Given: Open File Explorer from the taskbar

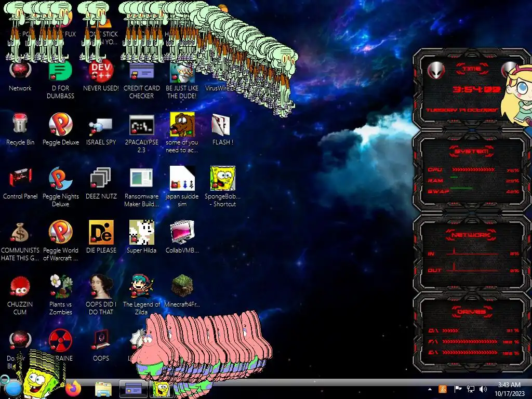Looking at the screenshot, I should [103, 389].
